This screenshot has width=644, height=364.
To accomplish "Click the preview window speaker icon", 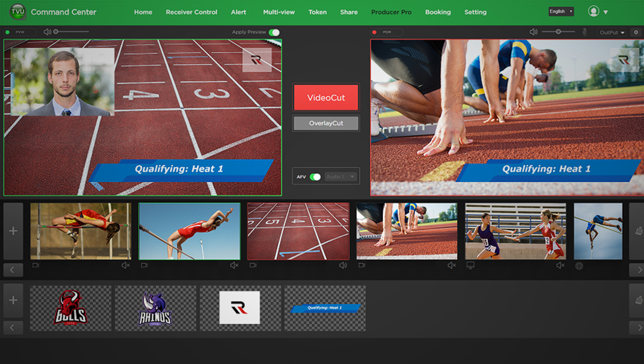I will (47, 32).
